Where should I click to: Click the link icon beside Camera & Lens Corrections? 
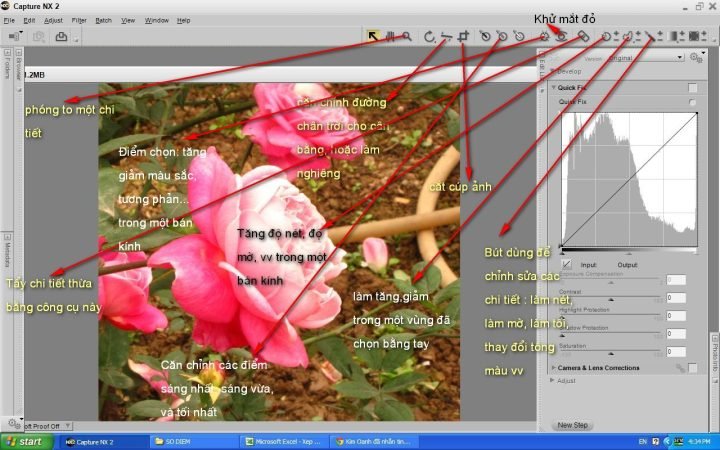point(680,368)
